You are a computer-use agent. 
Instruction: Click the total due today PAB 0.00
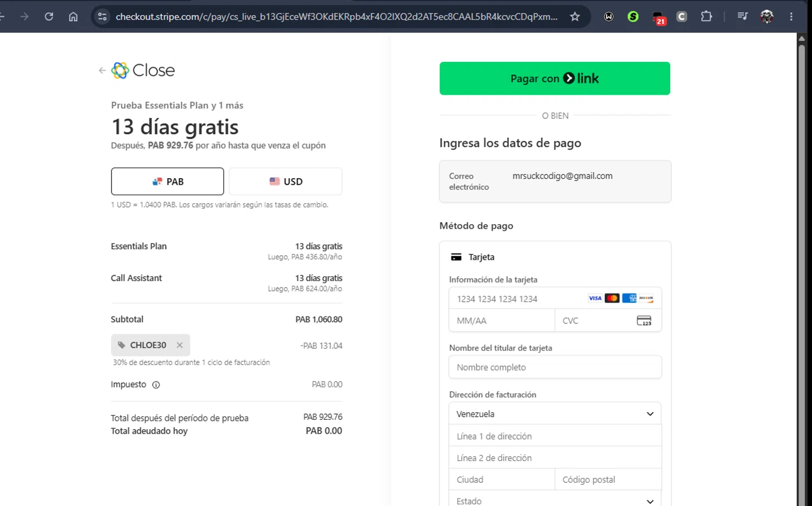(x=324, y=431)
